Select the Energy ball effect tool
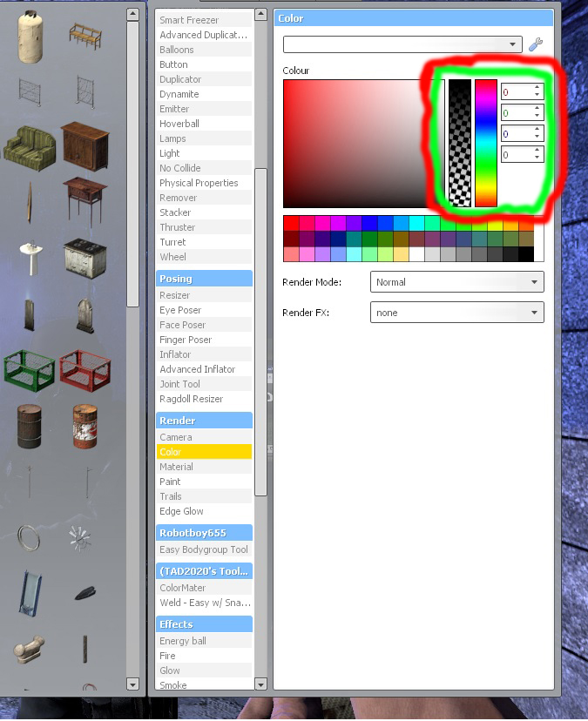The height and width of the screenshot is (721, 588). (205, 641)
